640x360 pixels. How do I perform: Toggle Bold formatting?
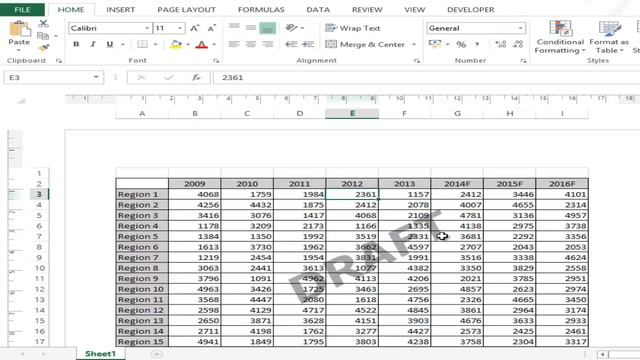[x=76, y=44]
